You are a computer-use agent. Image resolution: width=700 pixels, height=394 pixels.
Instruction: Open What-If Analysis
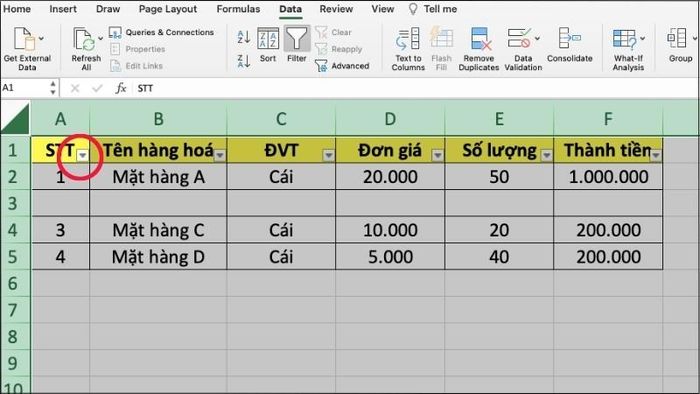(628, 49)
